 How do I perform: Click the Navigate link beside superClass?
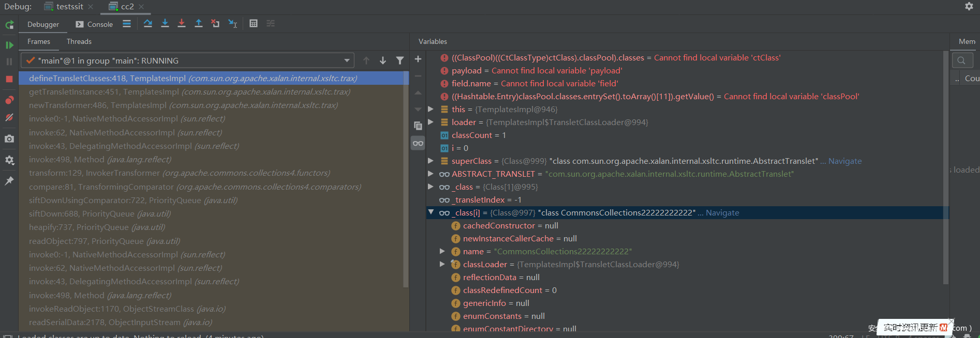click(x=845, y=161)
